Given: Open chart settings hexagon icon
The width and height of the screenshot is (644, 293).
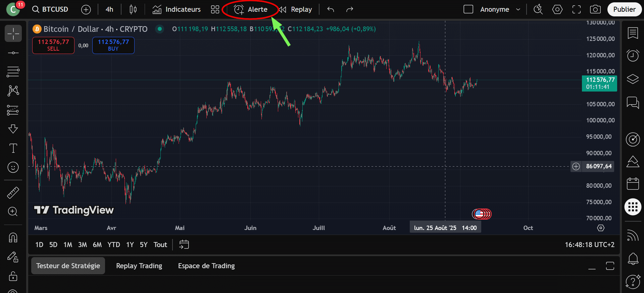Looking at the screenshot, I should coord(557,9).
